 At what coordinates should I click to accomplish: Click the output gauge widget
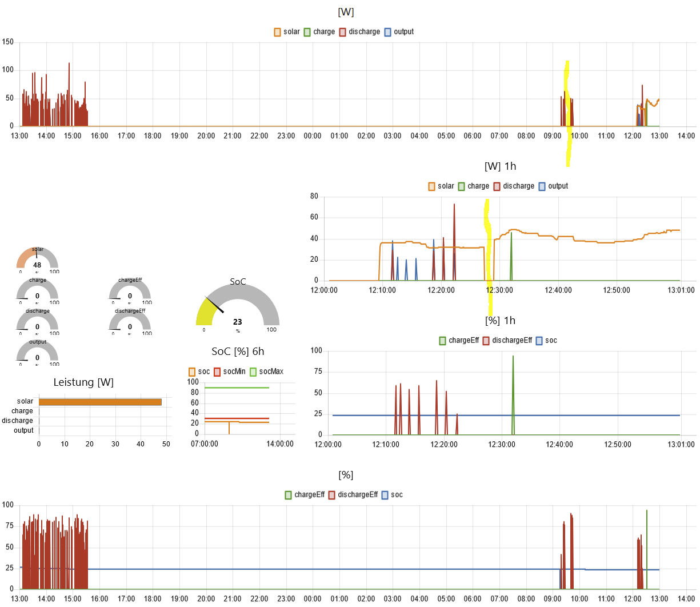[37, 353]
